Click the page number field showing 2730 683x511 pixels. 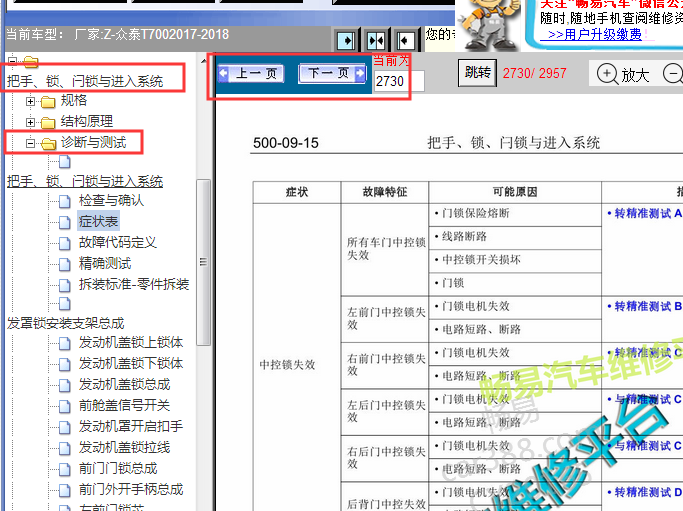[x=399, y=81]
